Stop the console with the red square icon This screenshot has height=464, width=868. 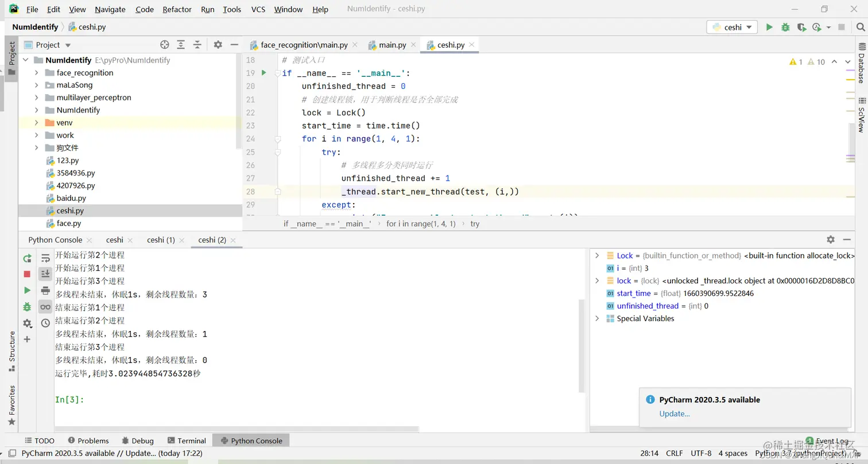point(27,274)
